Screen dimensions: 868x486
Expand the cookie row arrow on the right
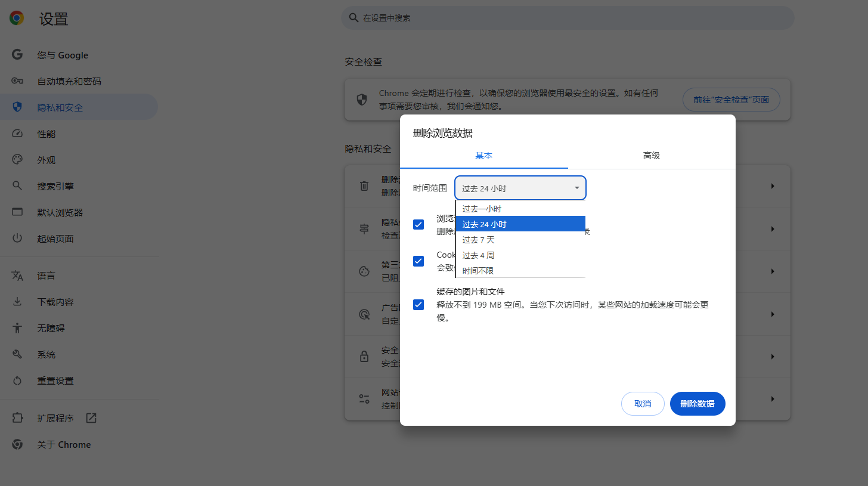773,271
